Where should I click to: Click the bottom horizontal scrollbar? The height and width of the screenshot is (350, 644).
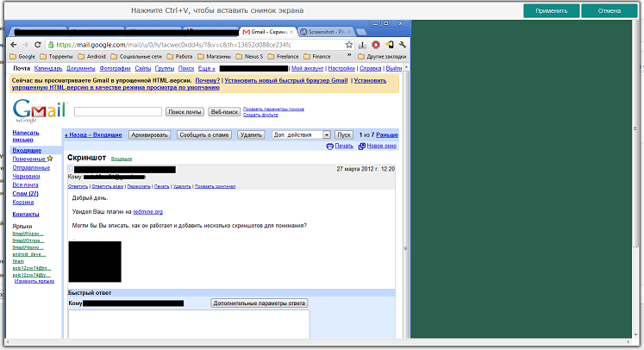click(318, 341)
